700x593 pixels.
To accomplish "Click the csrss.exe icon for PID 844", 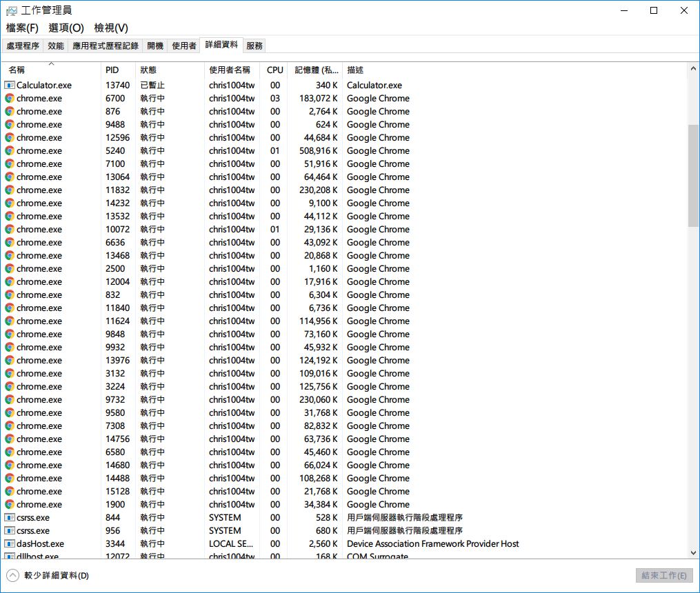I will point(10,518).
